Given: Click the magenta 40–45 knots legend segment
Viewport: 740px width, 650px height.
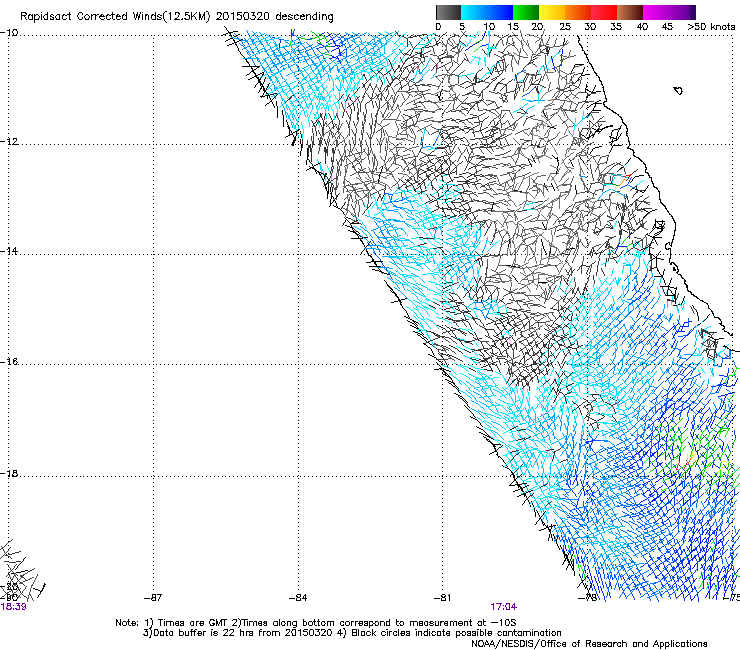Looking at the screenshot, I should pyautogui.click(x=656, y=12).
